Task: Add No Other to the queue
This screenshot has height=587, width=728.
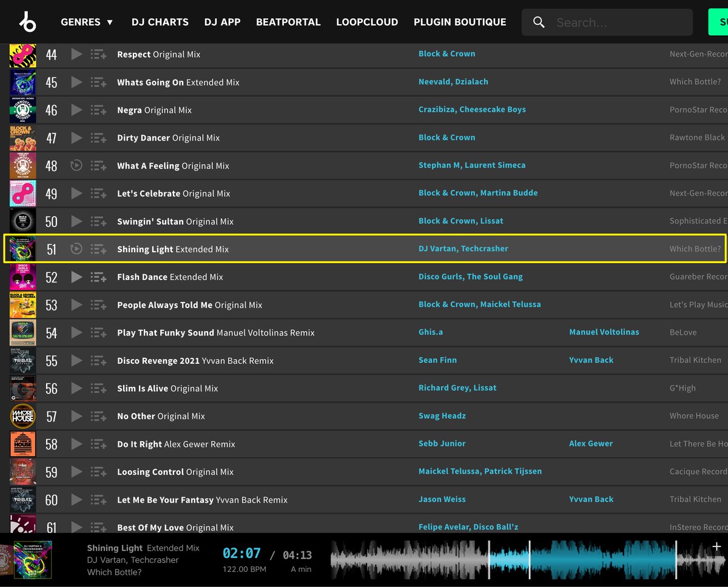Action: pos(98,417)
